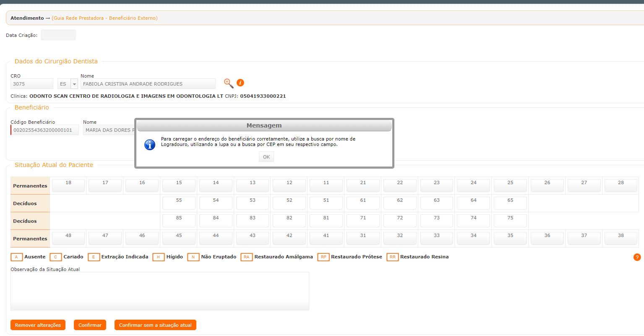Select the Restaurado Resina 'RR' legend box
The height and width of the screenshot is (336, 644).
point(392,257)
